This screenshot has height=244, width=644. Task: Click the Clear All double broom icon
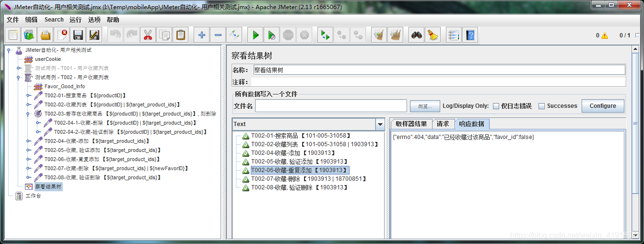point(396,35)
